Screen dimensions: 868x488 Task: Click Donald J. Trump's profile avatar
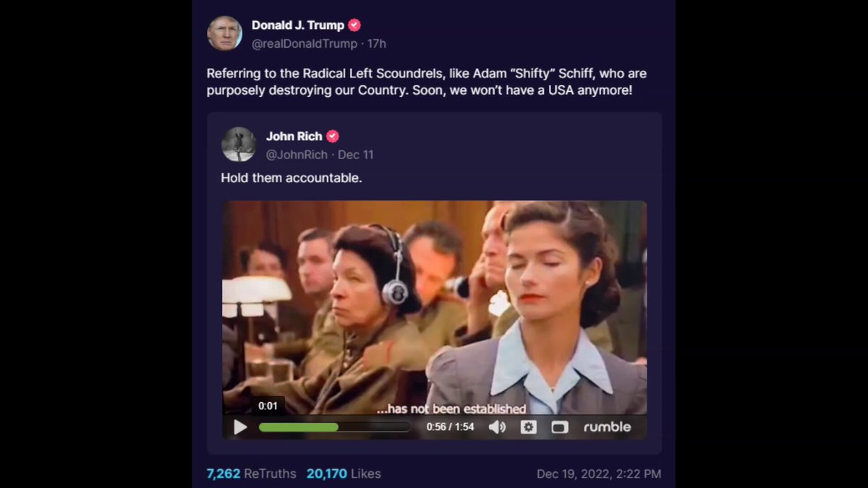click(224, 33)
